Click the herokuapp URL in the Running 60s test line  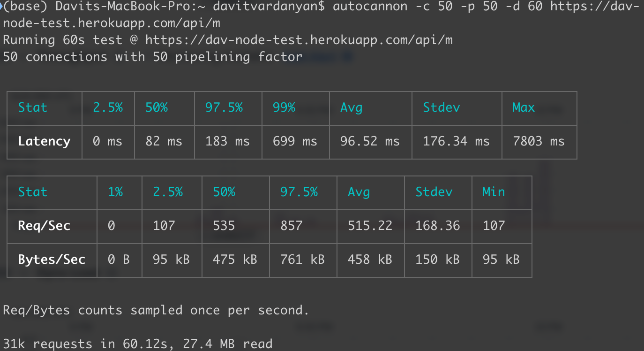click(x=299, y=40)
